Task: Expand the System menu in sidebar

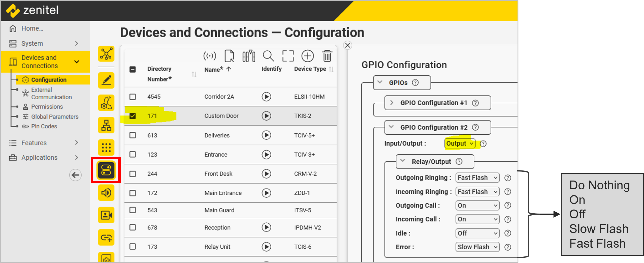Action: (x=45, y=43)
